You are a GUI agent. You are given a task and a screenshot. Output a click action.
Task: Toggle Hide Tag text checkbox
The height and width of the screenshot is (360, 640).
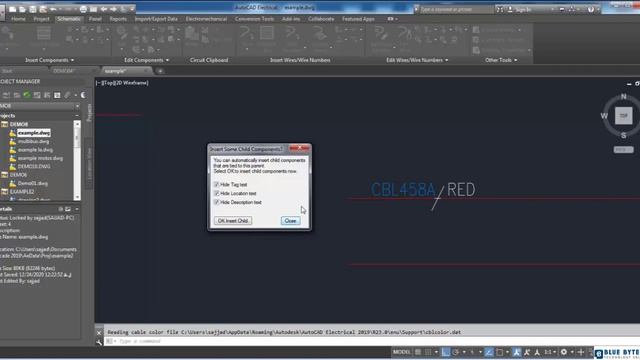[216, 184]
